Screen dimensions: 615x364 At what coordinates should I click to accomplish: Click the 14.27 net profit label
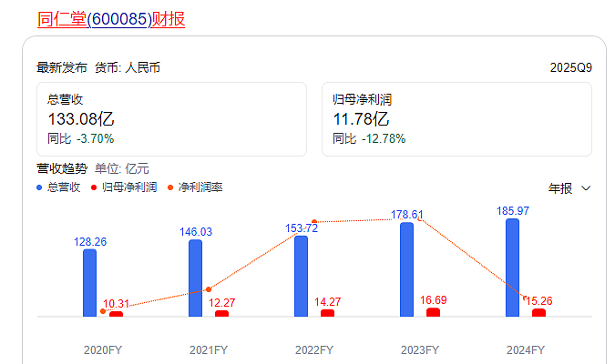click(x=327, y=302)
